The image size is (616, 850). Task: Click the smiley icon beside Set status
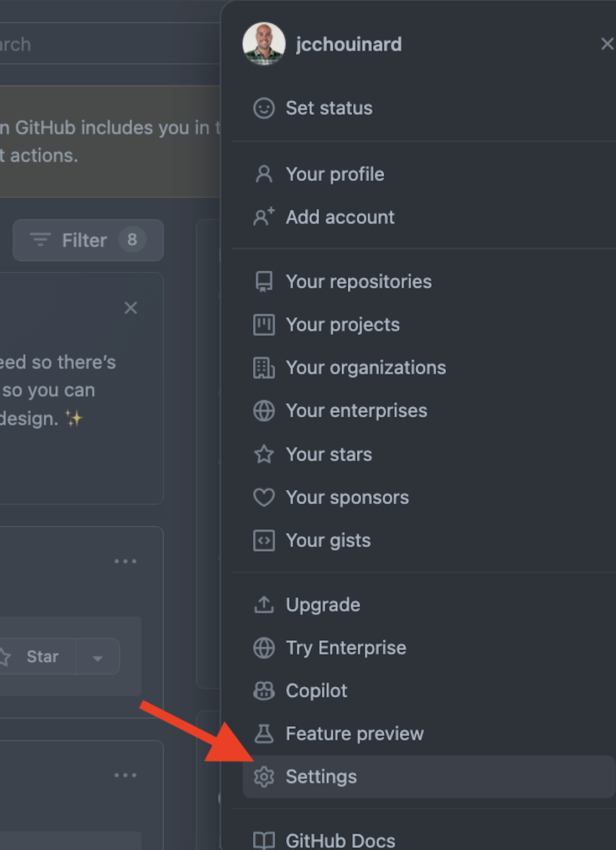coord(264,108)
